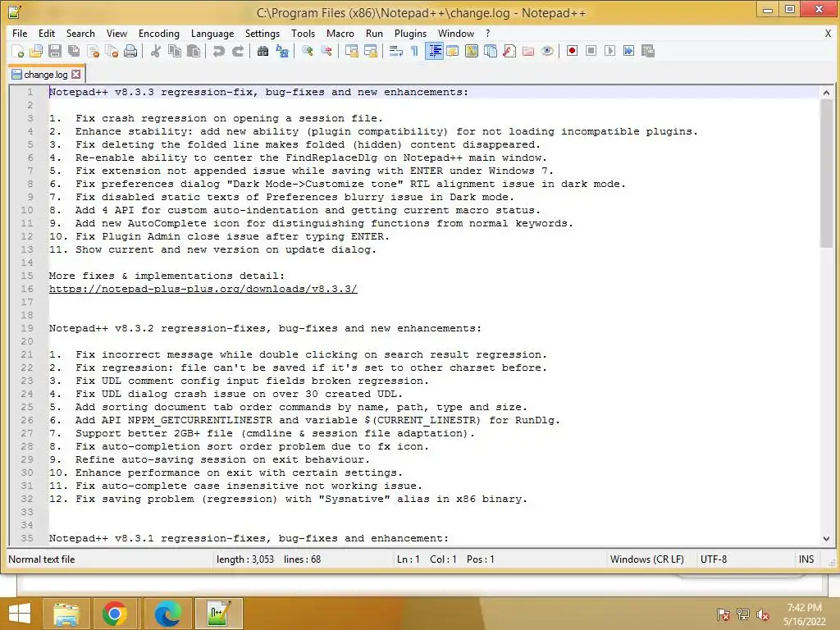This screenshot has height=630, width=840.
Task: Select the change.log tab
Action: (46, 75)
